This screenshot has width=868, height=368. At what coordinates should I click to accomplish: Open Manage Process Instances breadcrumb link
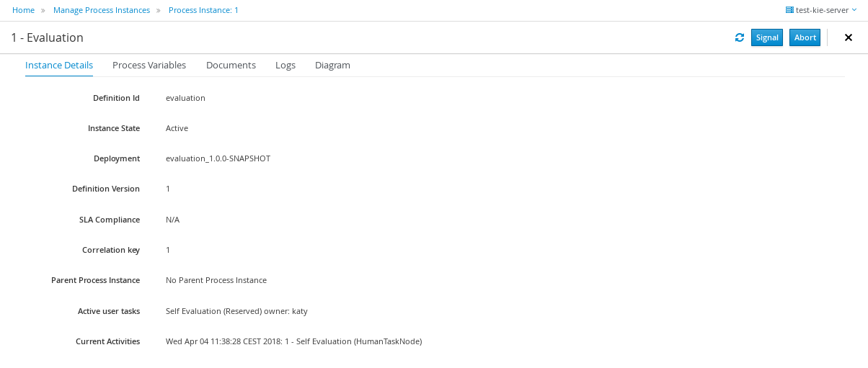(x=102, y=10)
